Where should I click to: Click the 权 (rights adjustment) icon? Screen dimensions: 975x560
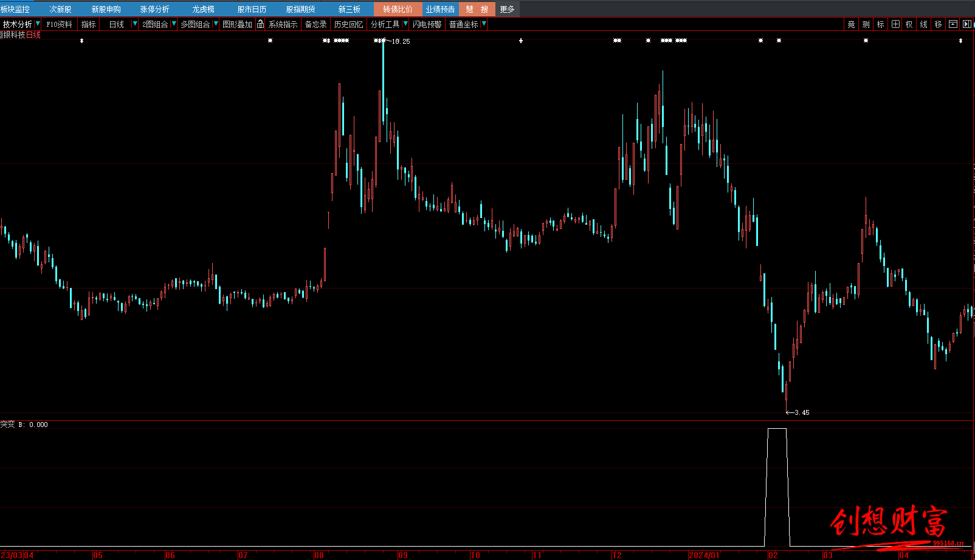tap(909, 24)
